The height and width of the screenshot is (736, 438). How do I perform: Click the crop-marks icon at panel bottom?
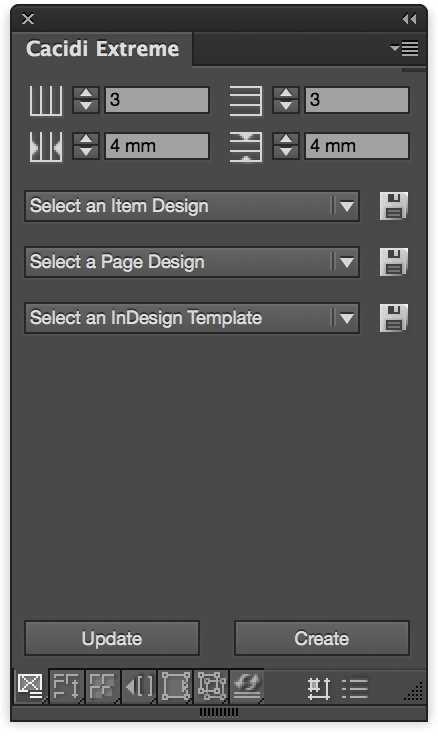(319, 689)
